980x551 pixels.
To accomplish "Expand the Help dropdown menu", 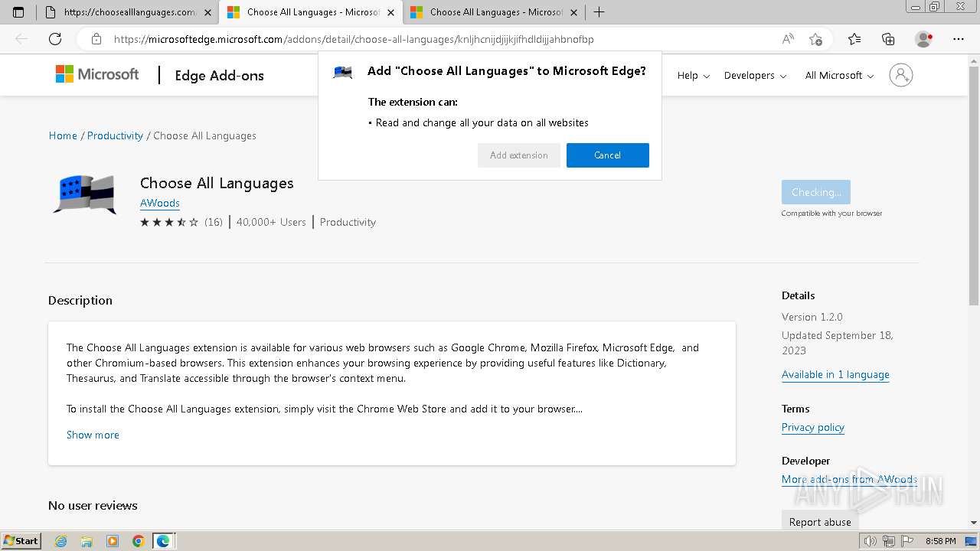I will pos(693,75).
